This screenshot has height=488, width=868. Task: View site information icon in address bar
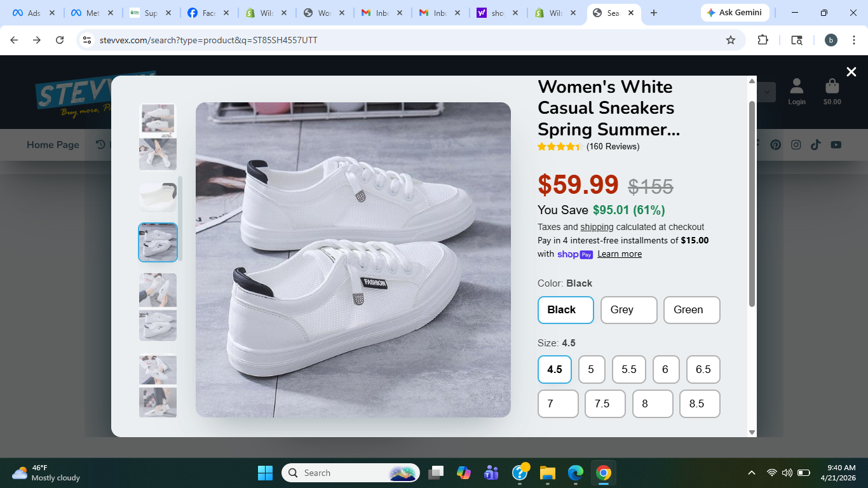[x=88, y=40]
